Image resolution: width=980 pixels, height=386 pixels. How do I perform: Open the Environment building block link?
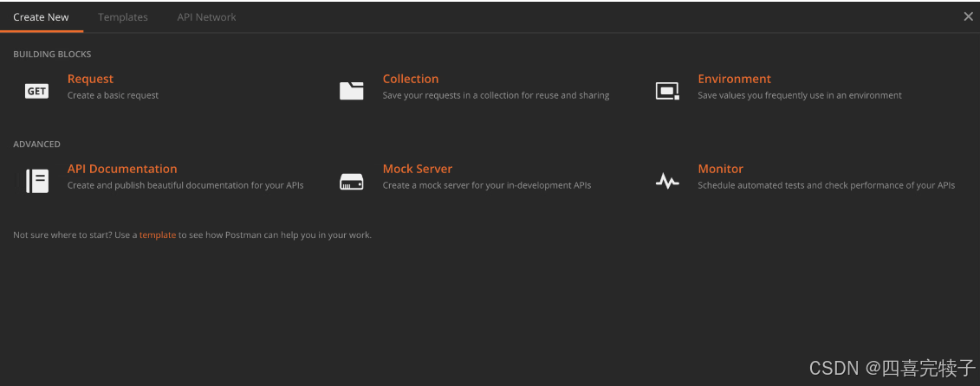[x=735, y=79]
